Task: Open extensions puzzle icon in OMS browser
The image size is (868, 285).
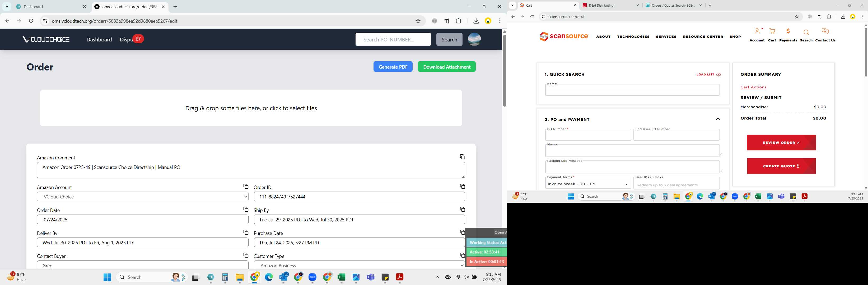Action: tap(459, 21)
